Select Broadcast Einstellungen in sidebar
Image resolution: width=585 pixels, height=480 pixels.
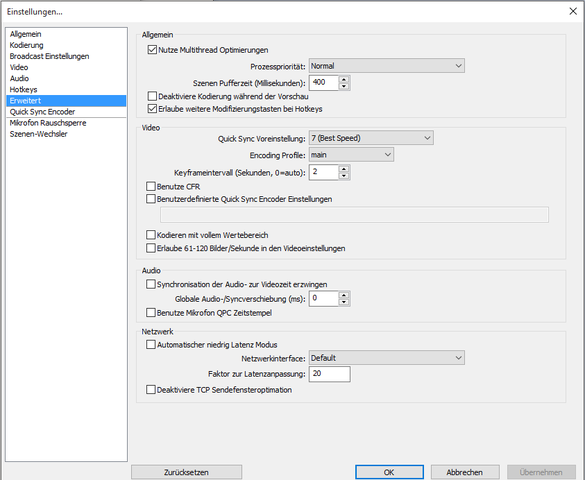pyautogui.click(x=49, y=56)
